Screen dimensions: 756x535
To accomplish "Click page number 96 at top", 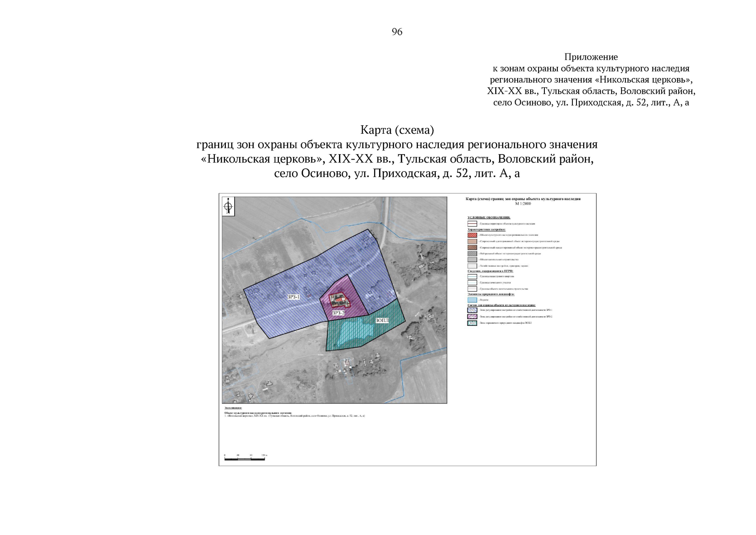I will click(397, 32).
